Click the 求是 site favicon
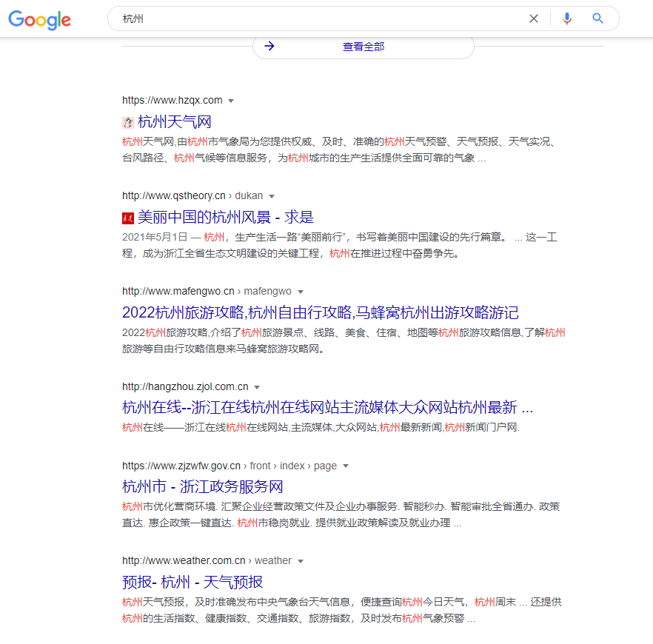 (127, 217)
